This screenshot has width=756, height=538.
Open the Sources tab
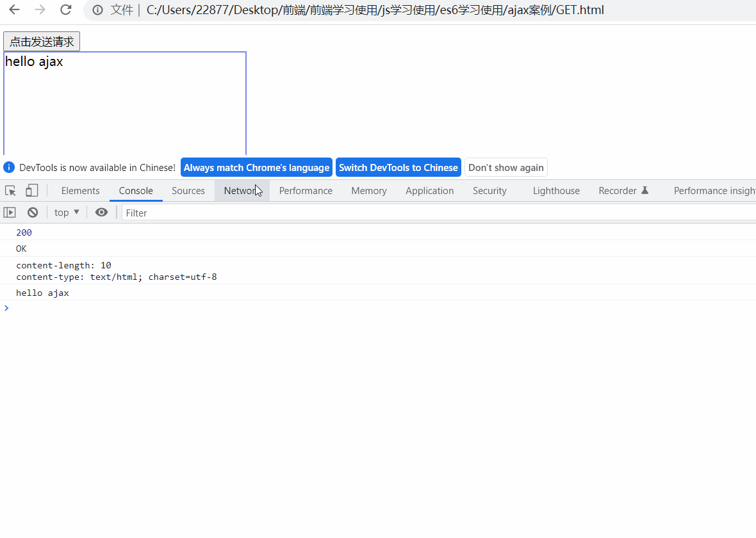[188, 190]
